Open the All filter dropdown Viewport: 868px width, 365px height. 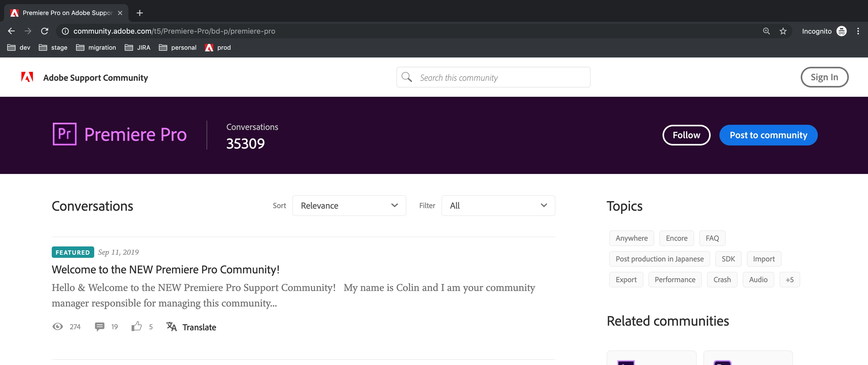498,206
